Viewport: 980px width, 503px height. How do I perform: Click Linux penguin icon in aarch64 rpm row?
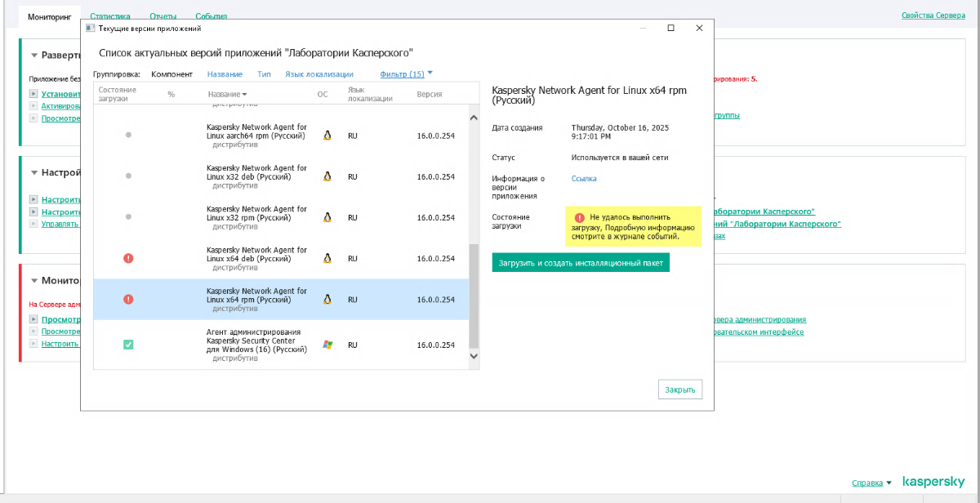coord(327,136)
